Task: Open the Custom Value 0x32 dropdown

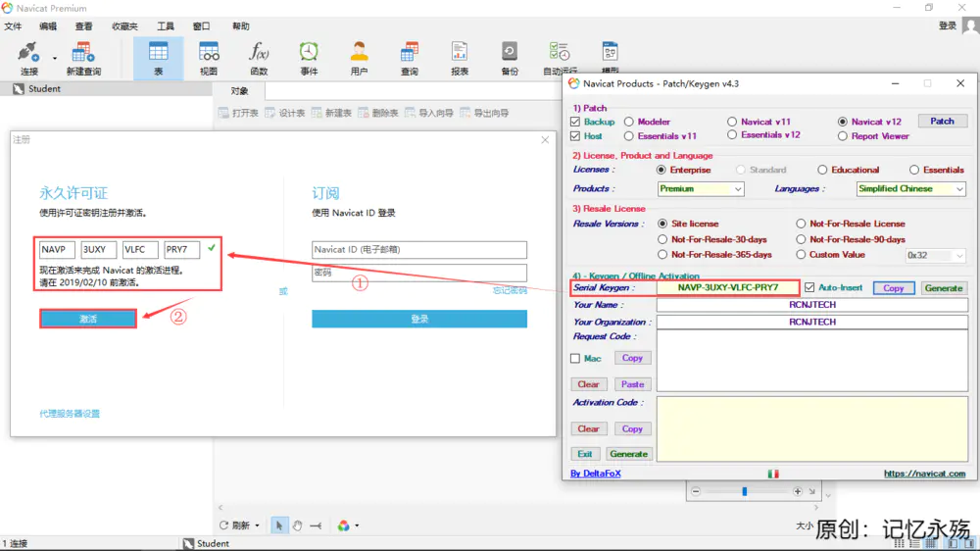Action: (x=935, y=255)
